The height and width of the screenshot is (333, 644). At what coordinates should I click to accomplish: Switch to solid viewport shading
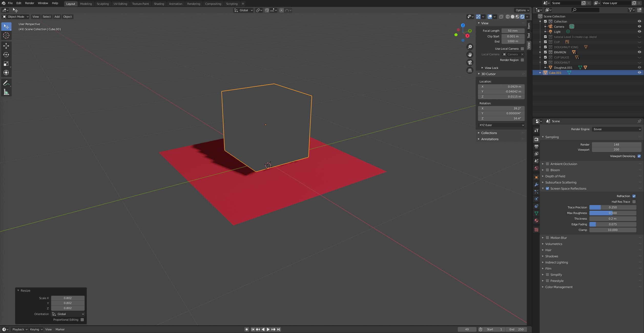click(x=513, y=17)
